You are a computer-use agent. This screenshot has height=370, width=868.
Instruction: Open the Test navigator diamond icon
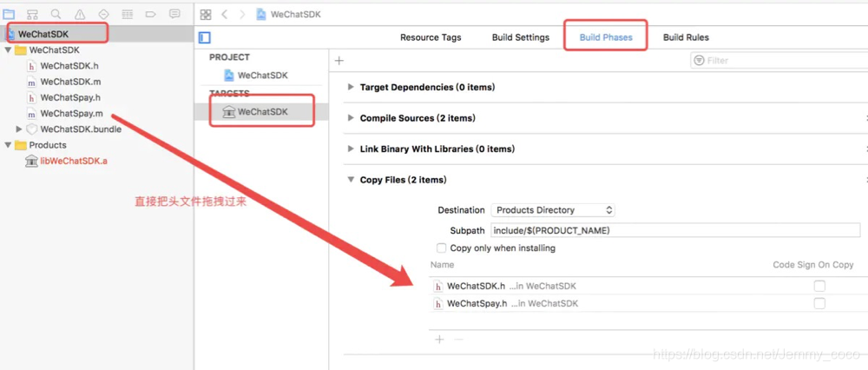click(103, 14)
